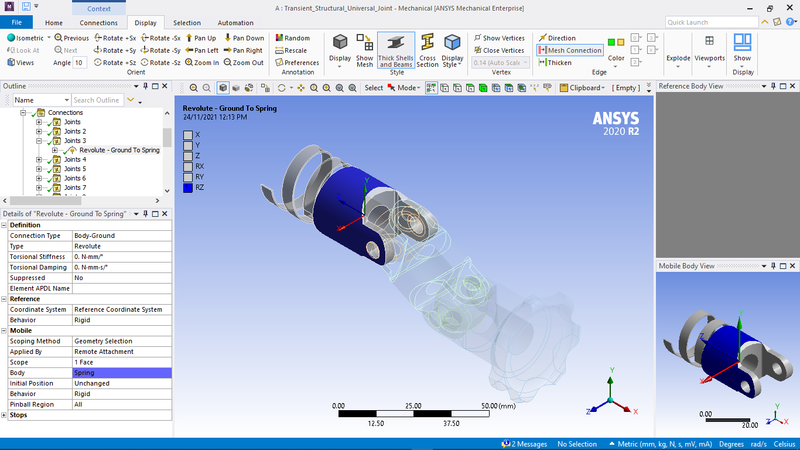This screenshot has width=800, height=450.
Task: Click Show Vertices
Action: tap(499, 38)
